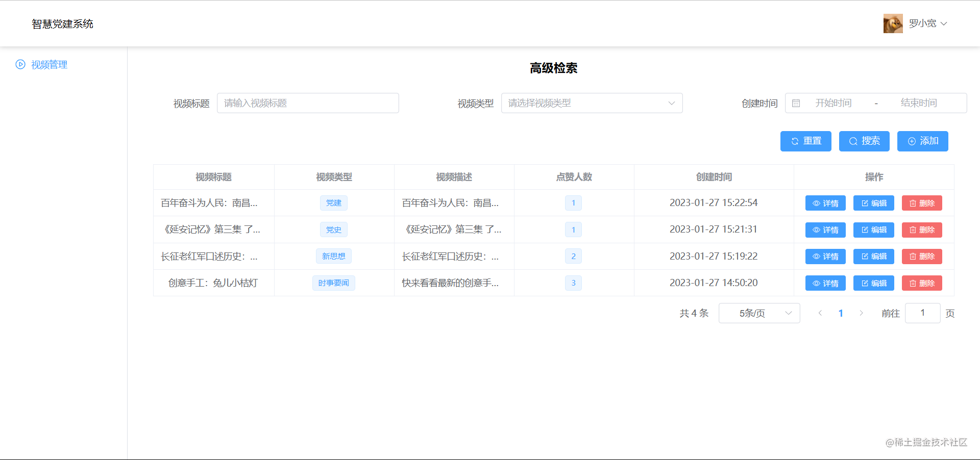Click timestamp 2023-01-27 15:19:22
Viewport: 980px width, 460px height.
pyautogui.click(x=714, y=256)
